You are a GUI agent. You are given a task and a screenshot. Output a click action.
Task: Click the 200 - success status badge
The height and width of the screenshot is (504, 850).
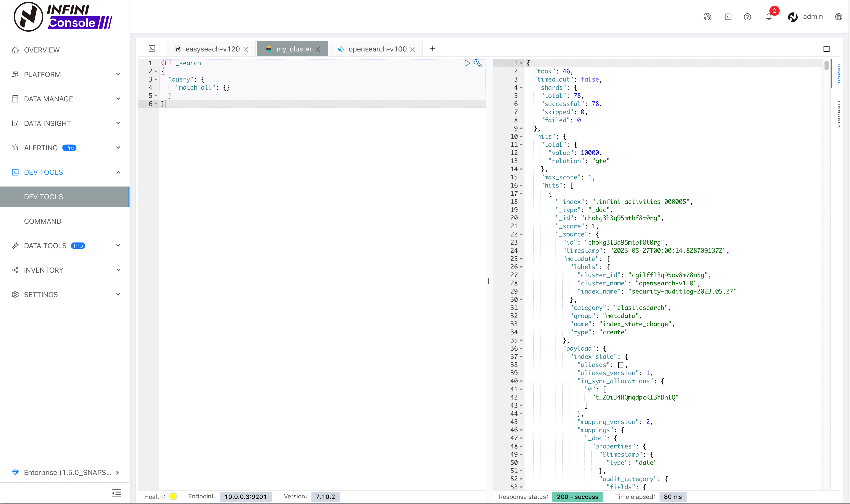[x=577, y=497]
